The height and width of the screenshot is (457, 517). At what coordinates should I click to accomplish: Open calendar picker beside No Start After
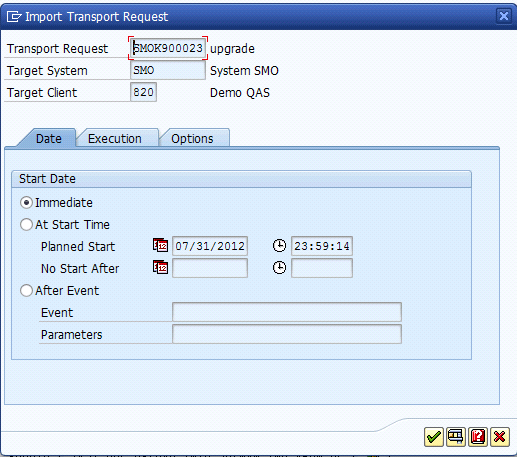(x=160, y=268)
